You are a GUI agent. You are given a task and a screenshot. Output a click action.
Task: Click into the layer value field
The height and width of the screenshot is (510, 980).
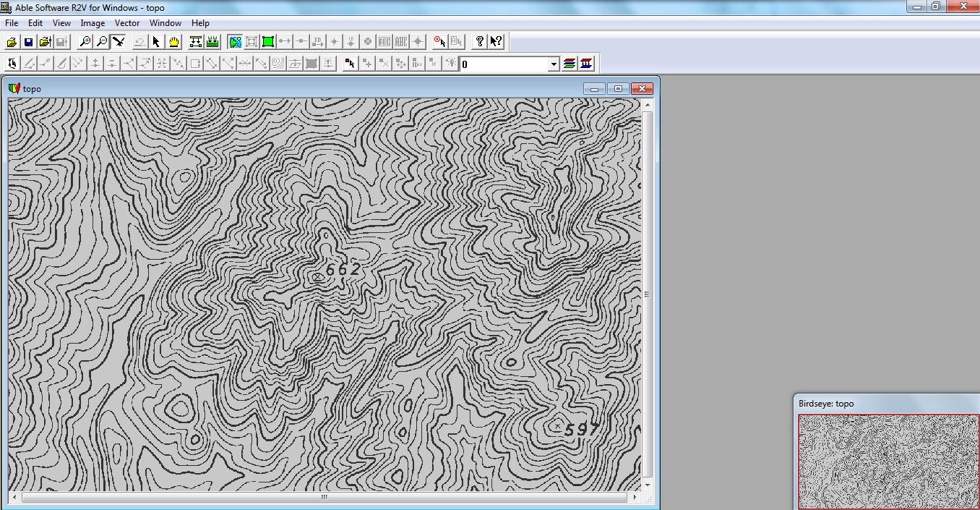[x=504, y=64]
